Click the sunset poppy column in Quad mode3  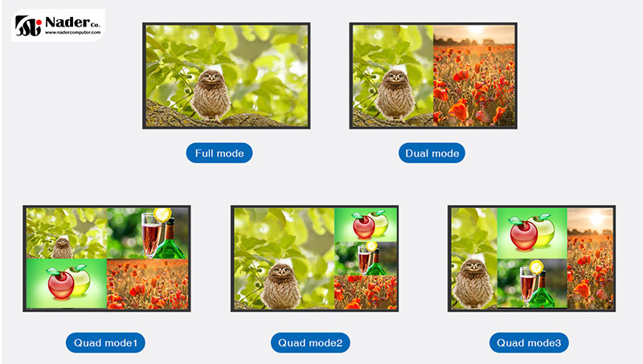(590, 258)
